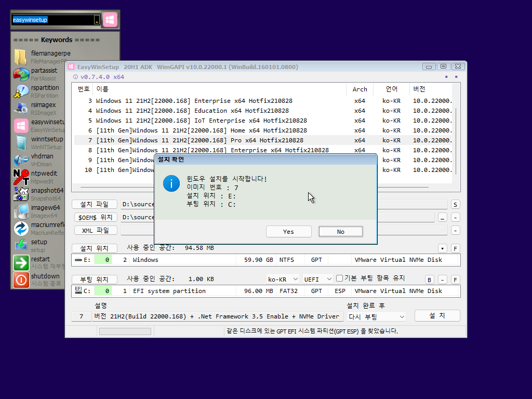Click the EasyWinSetup title bar icon
532x399 pixels.
click(x=71, y=67)
